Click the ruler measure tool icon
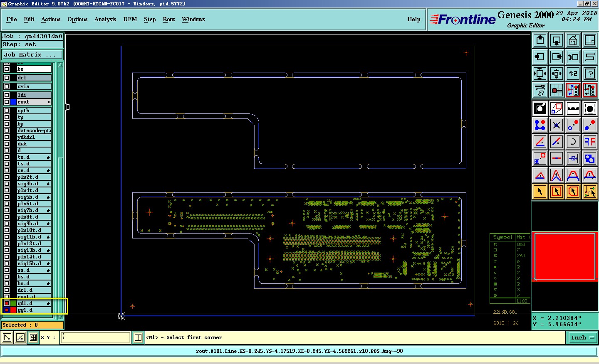The height and width of the screenshot is (364, 599). [573, 108]
